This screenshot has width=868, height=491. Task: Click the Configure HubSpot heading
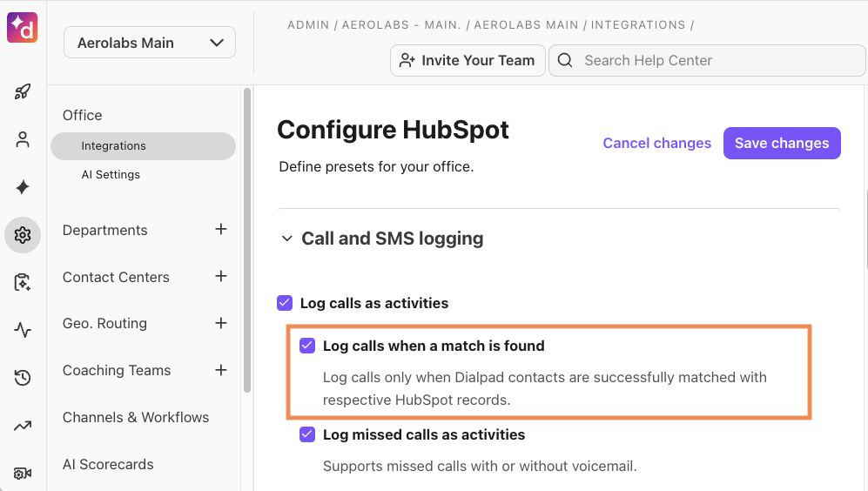point(393,130)
